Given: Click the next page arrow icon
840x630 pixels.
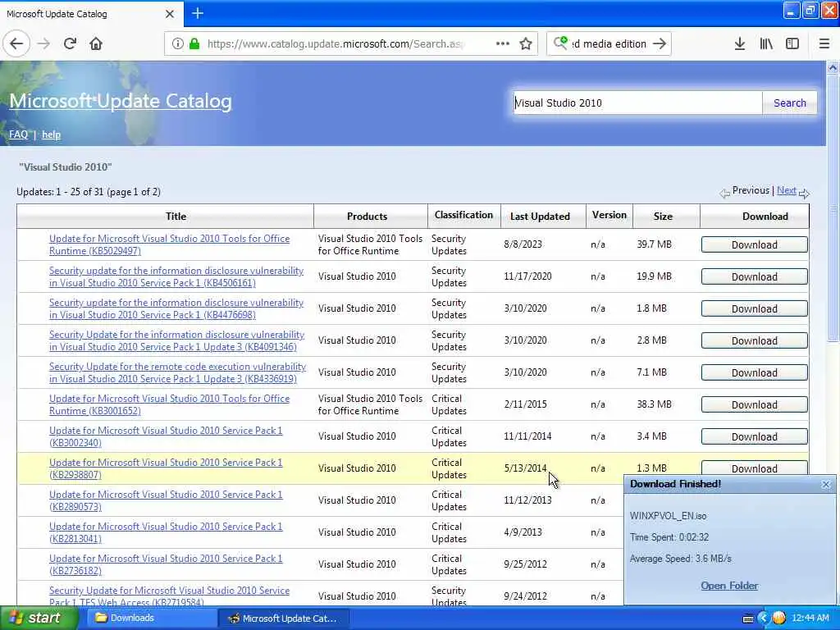Looking at the screenshot, I should 804,194.
